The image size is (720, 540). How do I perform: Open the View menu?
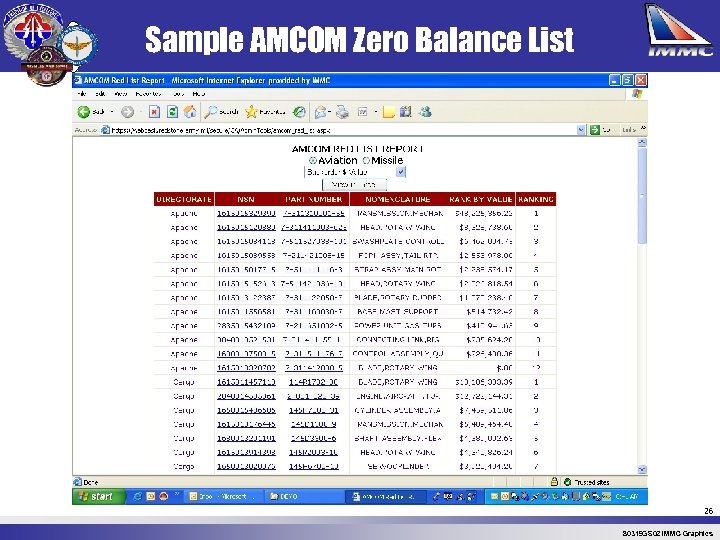pyautogui.click(x=121, y=94)
